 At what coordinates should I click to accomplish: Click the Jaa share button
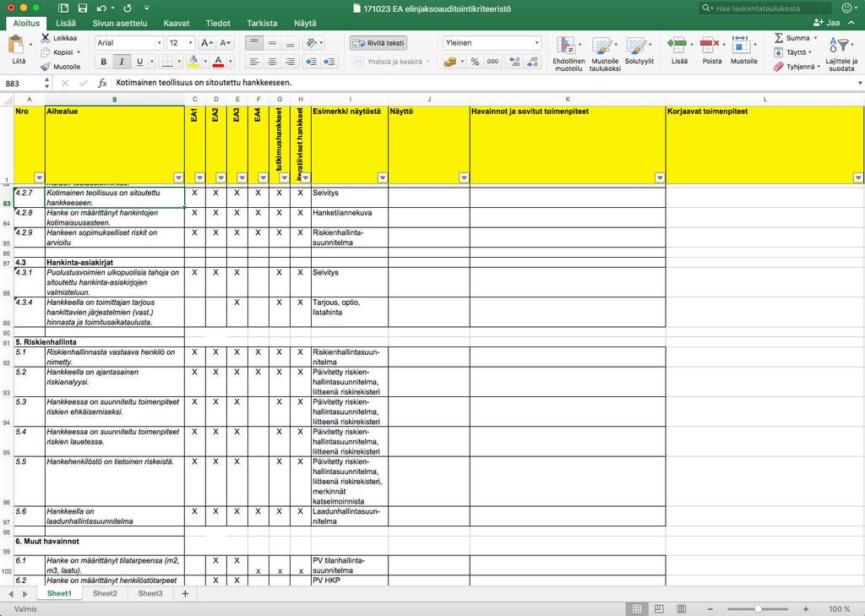pyautogui.click(x=826, y=23)
